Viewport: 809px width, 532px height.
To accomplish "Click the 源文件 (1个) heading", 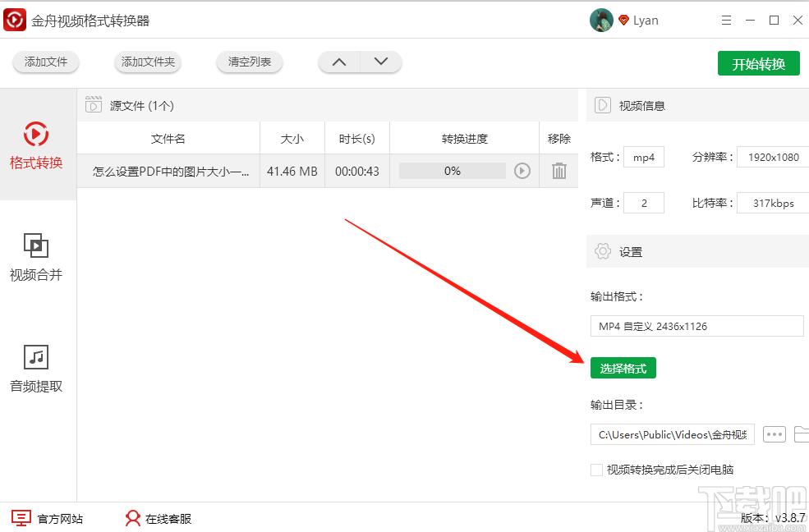I will pyautogui.click(x=142, y=106).
